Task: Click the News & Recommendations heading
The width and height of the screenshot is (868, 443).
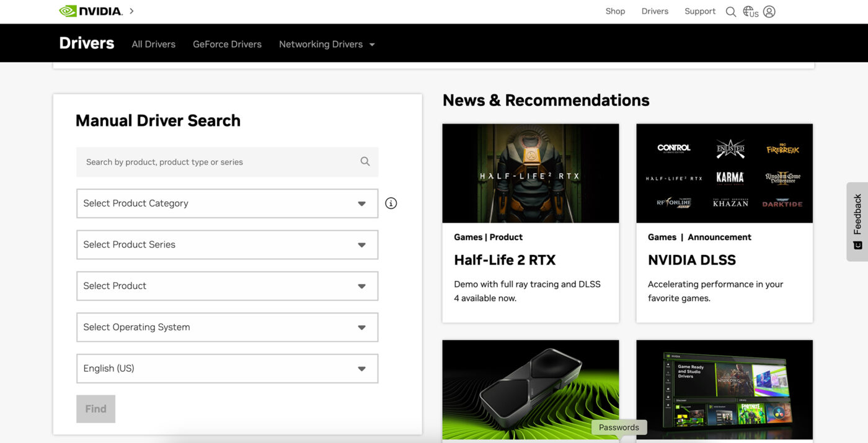Action: (x=546, y=100)
